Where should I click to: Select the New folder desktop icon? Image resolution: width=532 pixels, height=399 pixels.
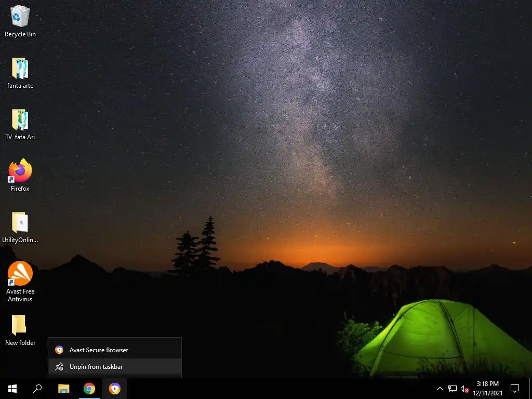[20, 330]
